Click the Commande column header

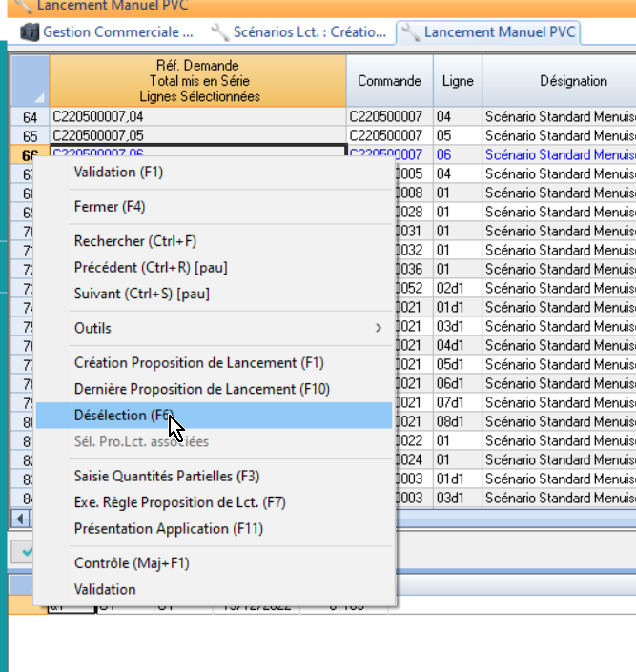(389, 81)
